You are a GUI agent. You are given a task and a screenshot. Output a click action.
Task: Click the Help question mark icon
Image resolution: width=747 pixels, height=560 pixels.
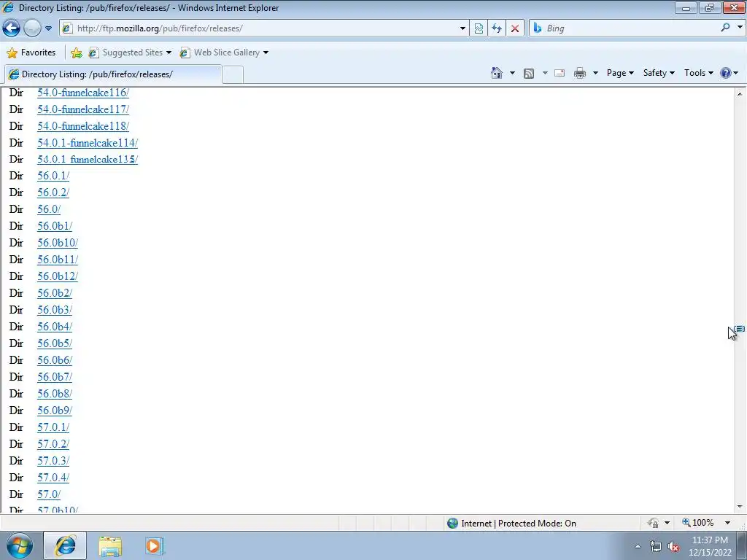[x=726, y=73]
